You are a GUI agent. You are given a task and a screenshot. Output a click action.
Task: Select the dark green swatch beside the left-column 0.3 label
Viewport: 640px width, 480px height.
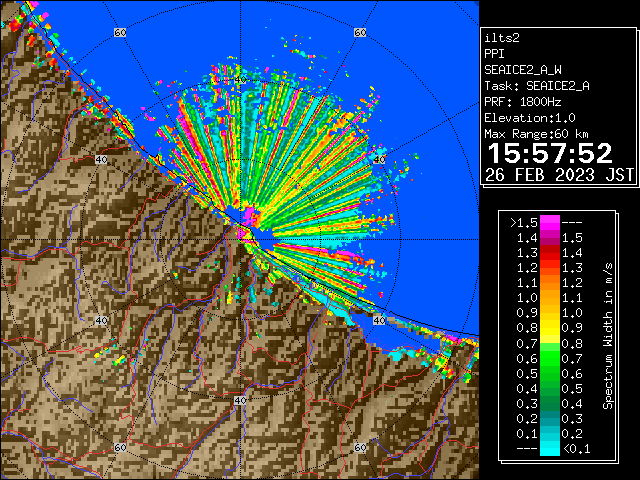[x=550, y=403]
